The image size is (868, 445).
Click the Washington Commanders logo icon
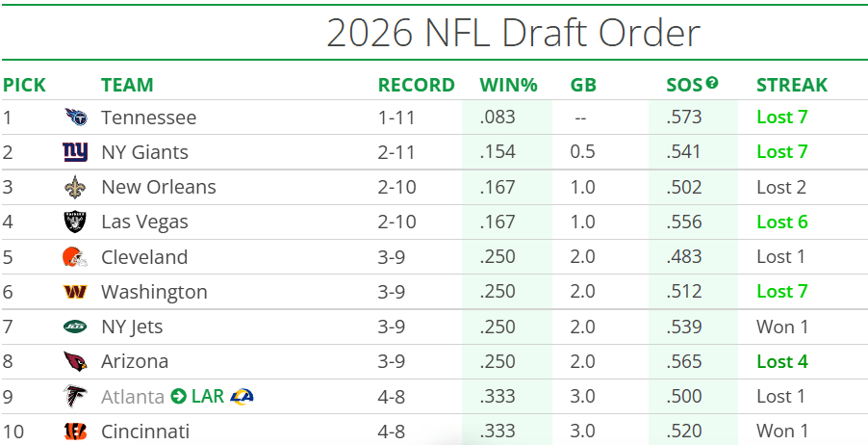pyautogui.click(x=75, y=292)
